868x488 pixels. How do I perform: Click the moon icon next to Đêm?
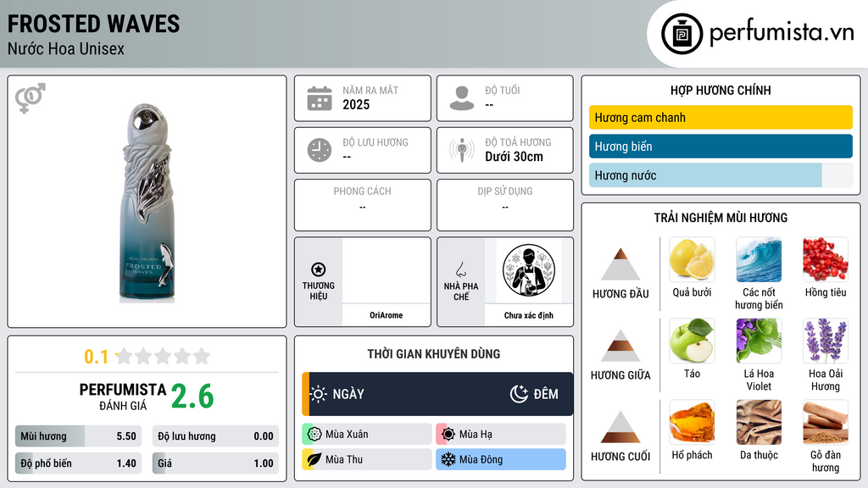pos(520,394)
